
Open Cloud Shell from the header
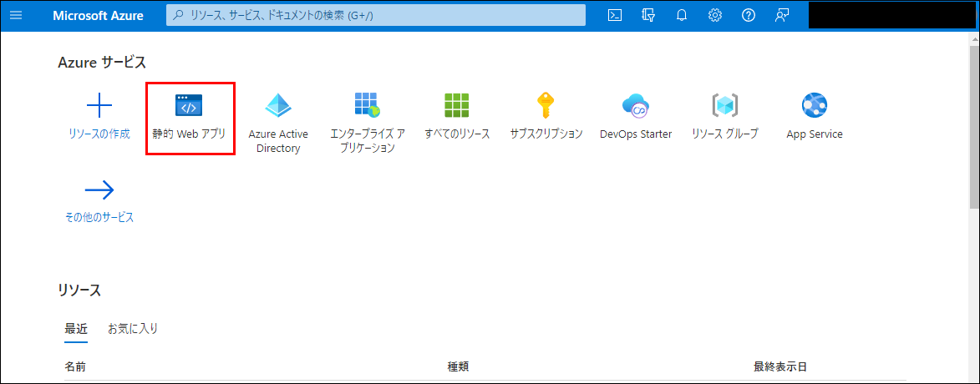[x=615, y=16]
